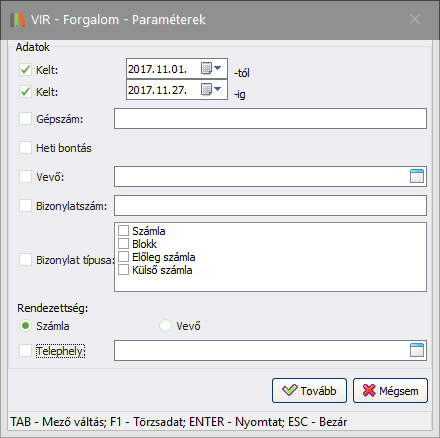Check the Előleg számla option
The height and width of the screenshot is (438, 440).
(123, 257)
